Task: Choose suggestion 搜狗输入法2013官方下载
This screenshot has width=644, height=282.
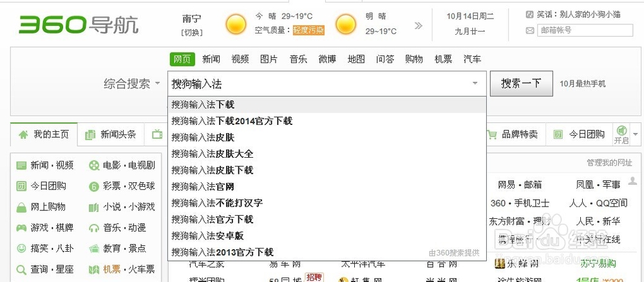Action: coord(327,252)
